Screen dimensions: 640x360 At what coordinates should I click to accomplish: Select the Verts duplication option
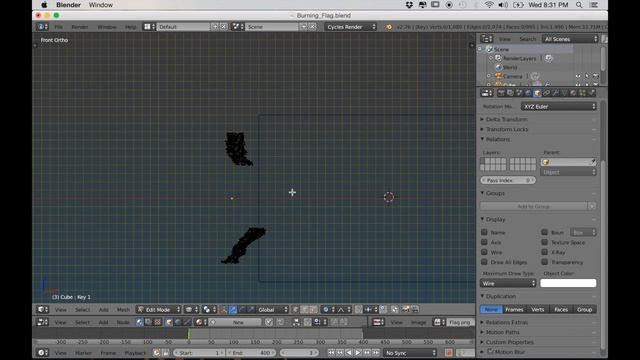pos(538,309)
